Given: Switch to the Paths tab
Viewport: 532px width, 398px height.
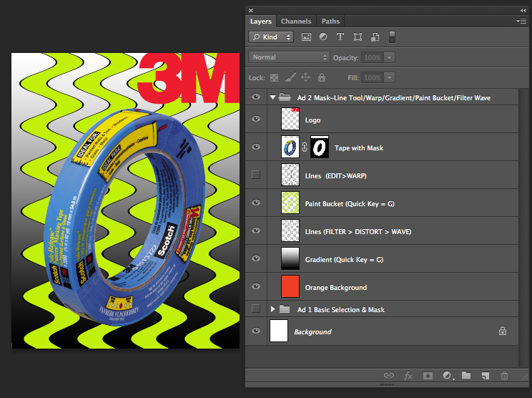Looking at the screenshot, I should click(330, 21).
